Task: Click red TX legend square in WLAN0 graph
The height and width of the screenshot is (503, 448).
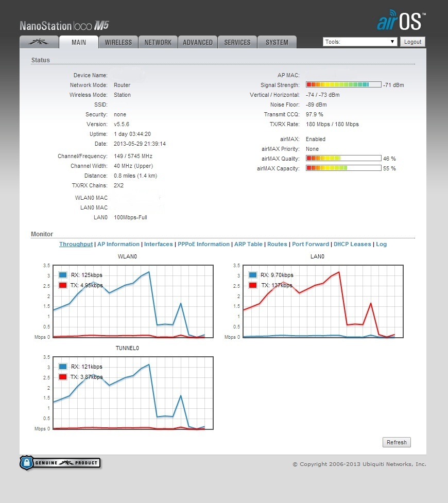Action: (x=63, y=285)
